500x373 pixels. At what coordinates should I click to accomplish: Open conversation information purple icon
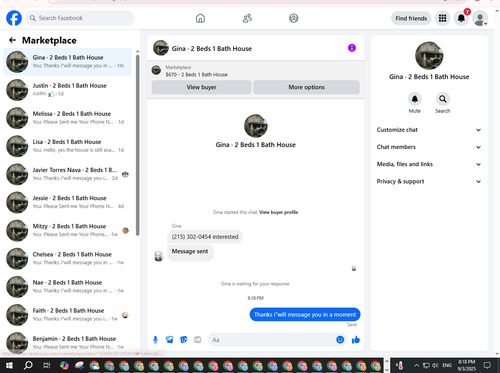352,48
